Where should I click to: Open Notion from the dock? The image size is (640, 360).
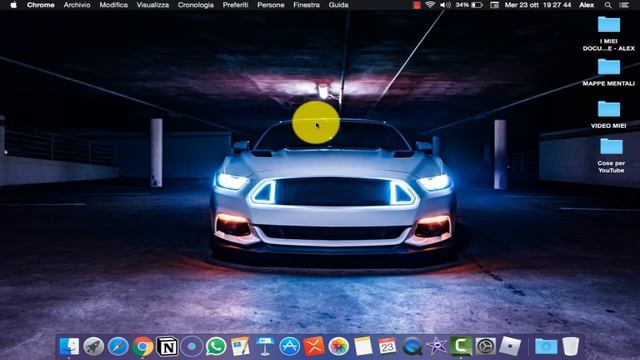point(167,347)
